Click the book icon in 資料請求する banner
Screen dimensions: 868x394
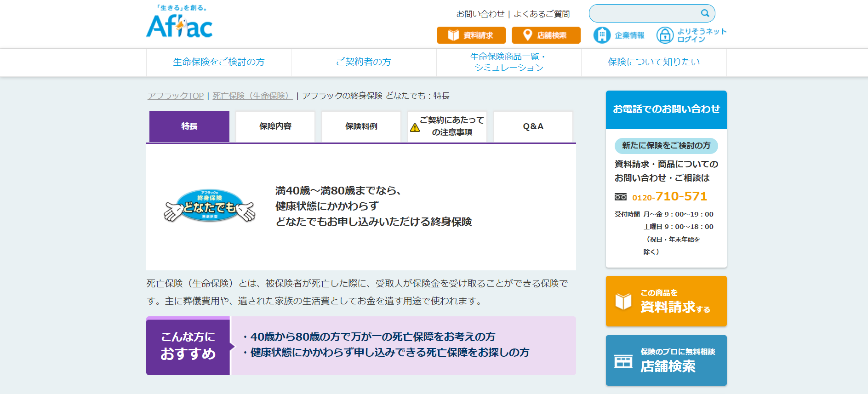click(623, 302)
